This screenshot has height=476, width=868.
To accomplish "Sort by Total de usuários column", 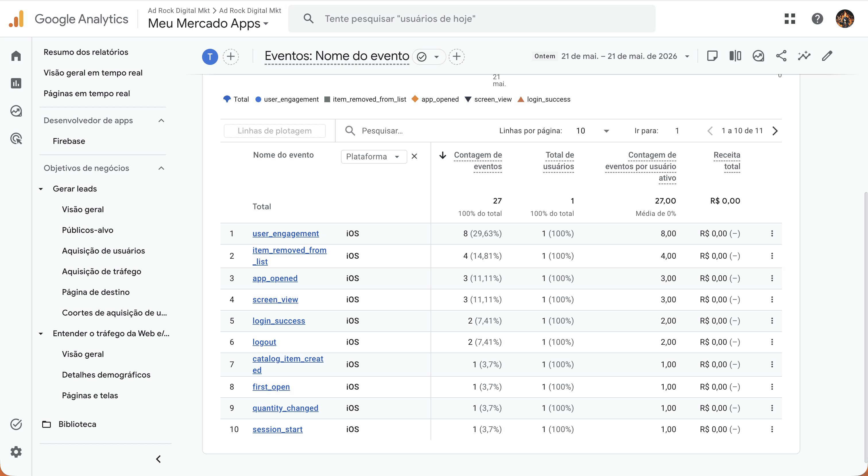I will point(558,161).
